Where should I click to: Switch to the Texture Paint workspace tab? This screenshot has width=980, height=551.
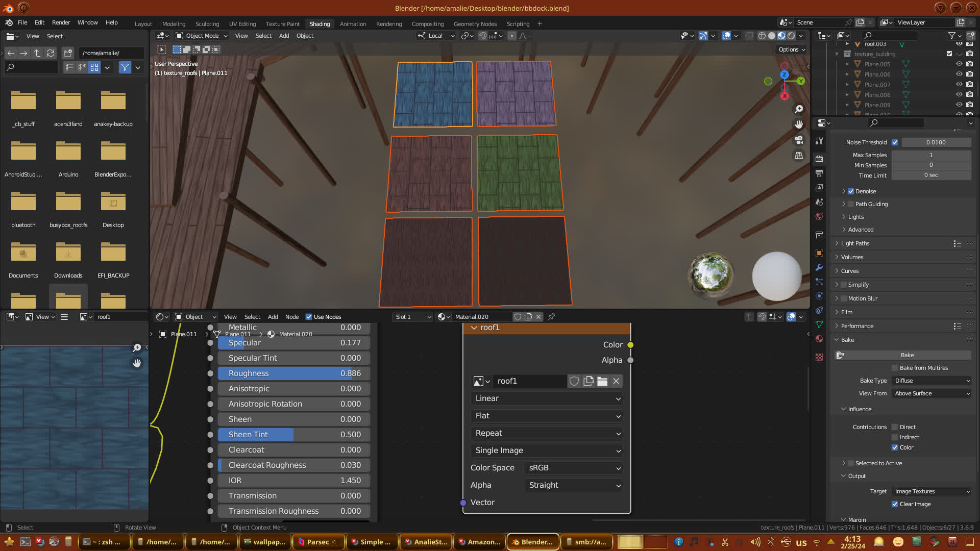[282, 24]
